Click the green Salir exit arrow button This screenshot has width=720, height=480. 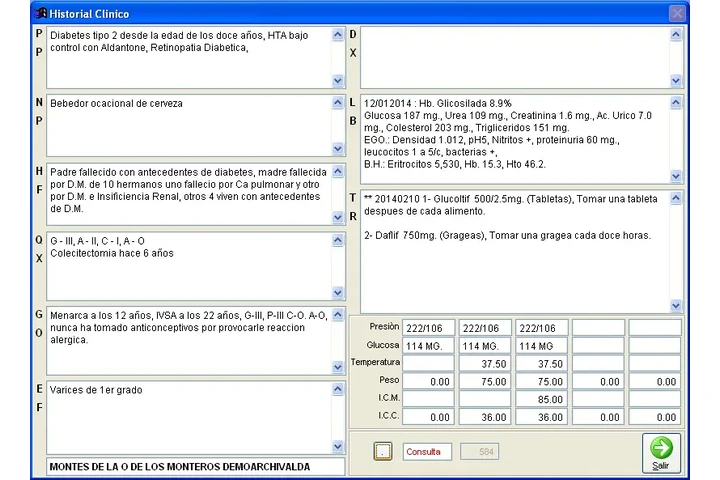pos(661,452)
